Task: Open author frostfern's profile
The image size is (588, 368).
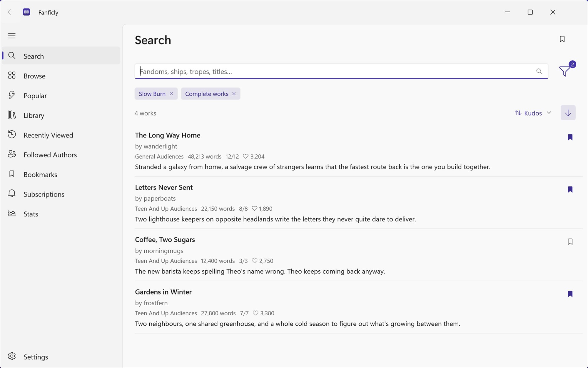Action: pyautogui.click(x=156, y=303)
